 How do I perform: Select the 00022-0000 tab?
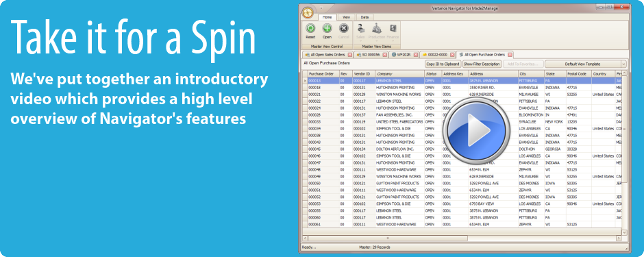[x=437, y=55]
